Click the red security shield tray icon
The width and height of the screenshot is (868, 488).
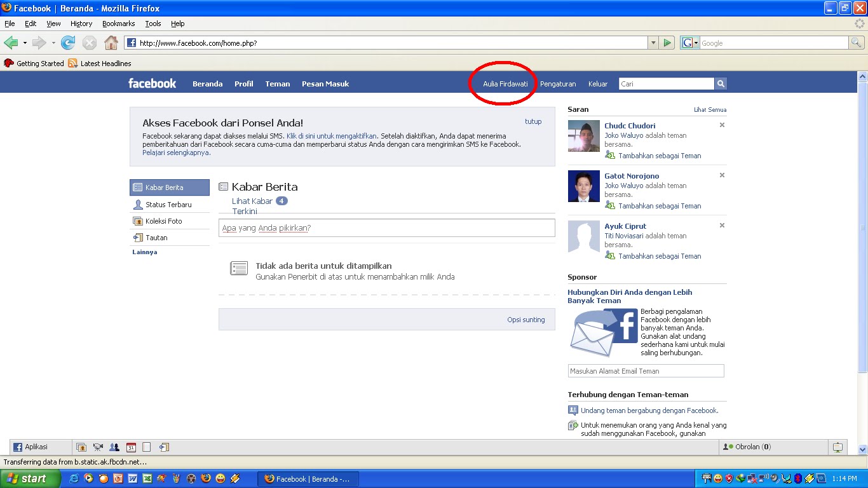[x=729, y=478]
